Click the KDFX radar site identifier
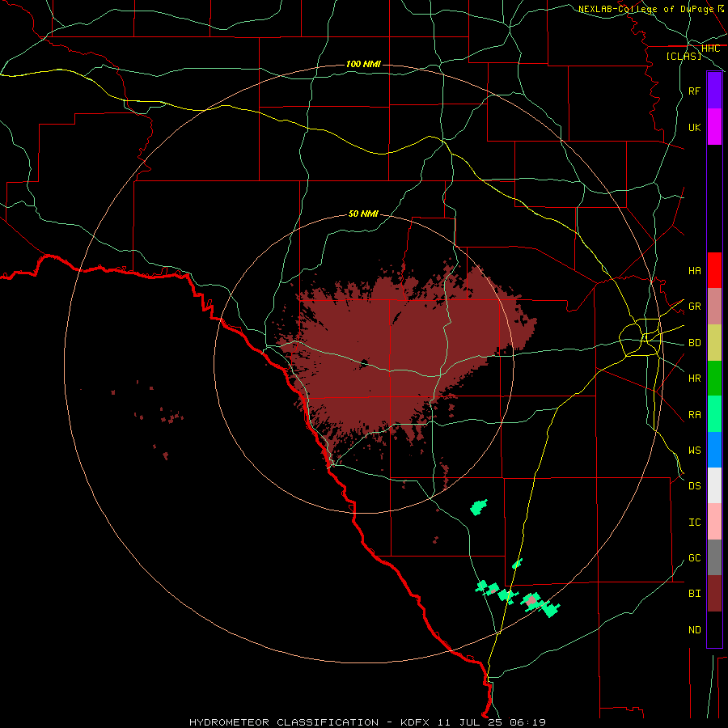Image resolution: width=728 pixels, height=728 pixels. tap(415, 722)
